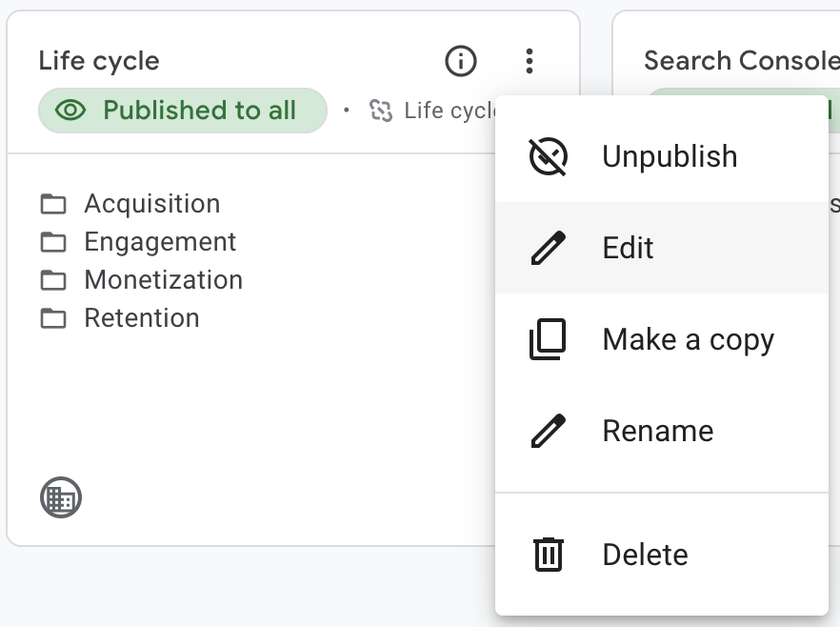Select the Engagement topic
Screen dimensions: 840x627
(x=160, y=242)
